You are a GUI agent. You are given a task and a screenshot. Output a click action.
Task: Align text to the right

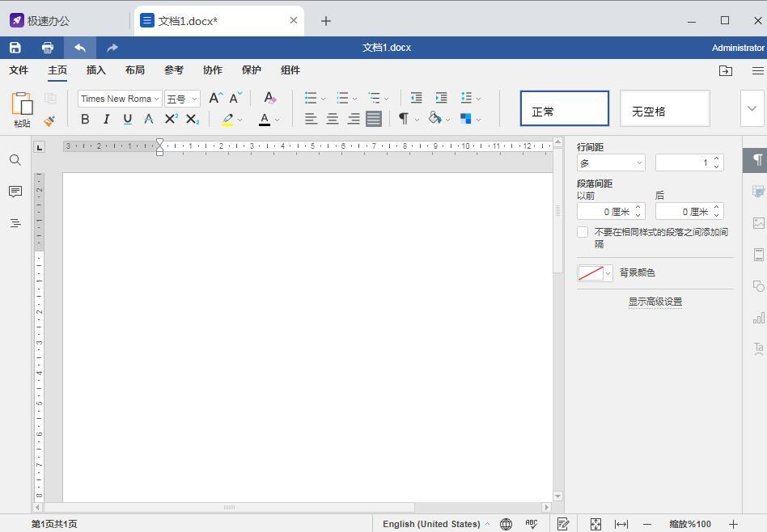(x=354, y=119)
